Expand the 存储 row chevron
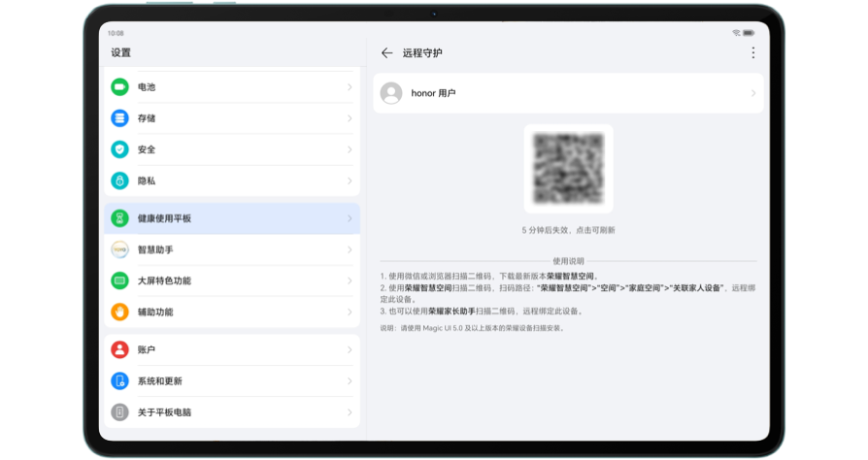Screen dimensions: 868x460 point(350,117)
